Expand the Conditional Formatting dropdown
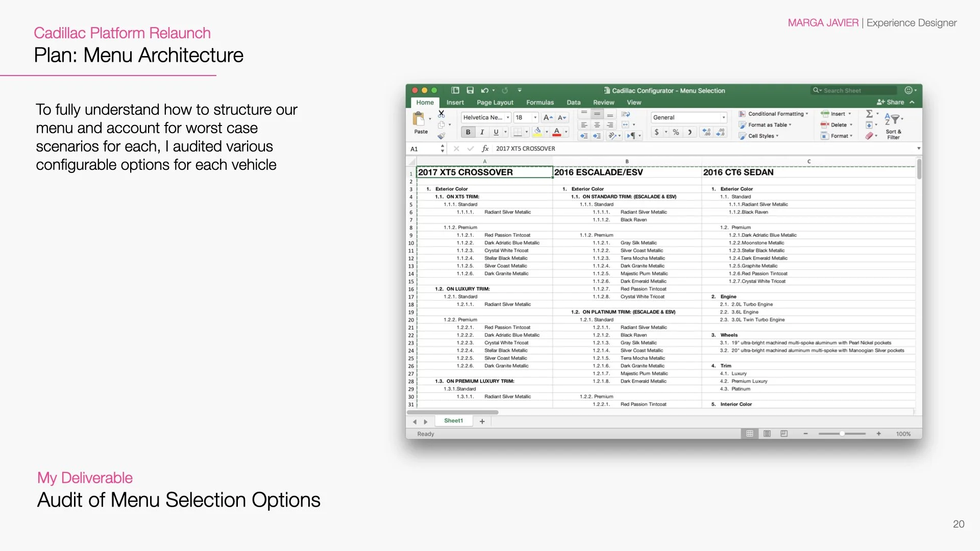This screenshot has height=551, width=980. (x=775, y=114)
